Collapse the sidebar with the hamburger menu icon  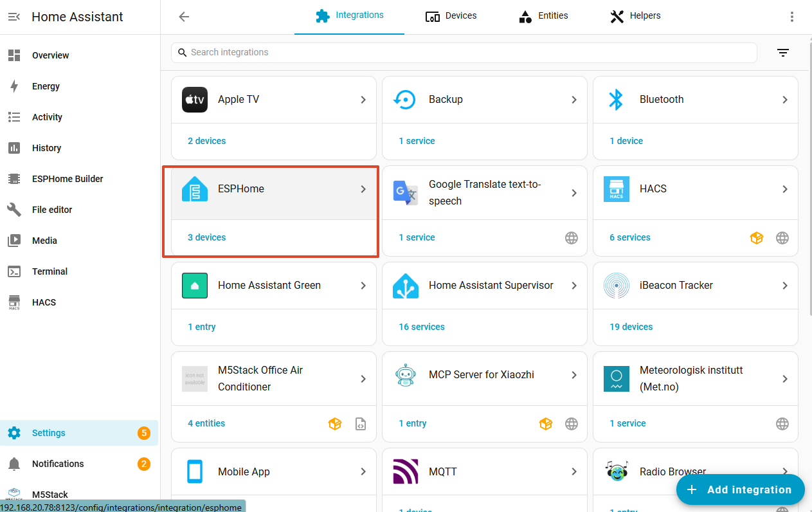(x=14, y=17)
